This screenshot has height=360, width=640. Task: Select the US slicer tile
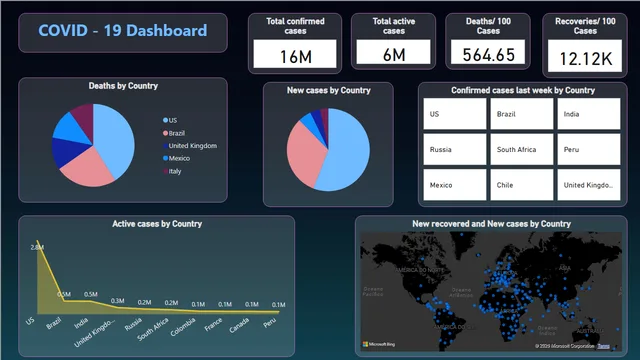click(455, 114)
